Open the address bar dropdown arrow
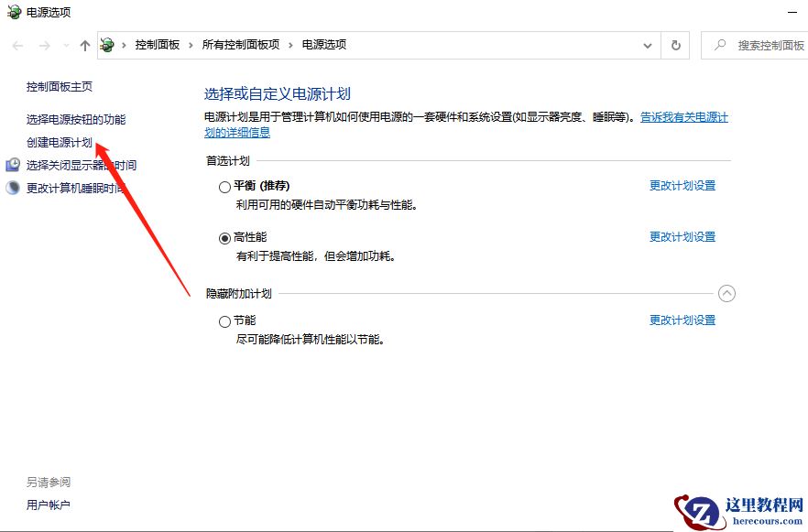 coord(647,44)
